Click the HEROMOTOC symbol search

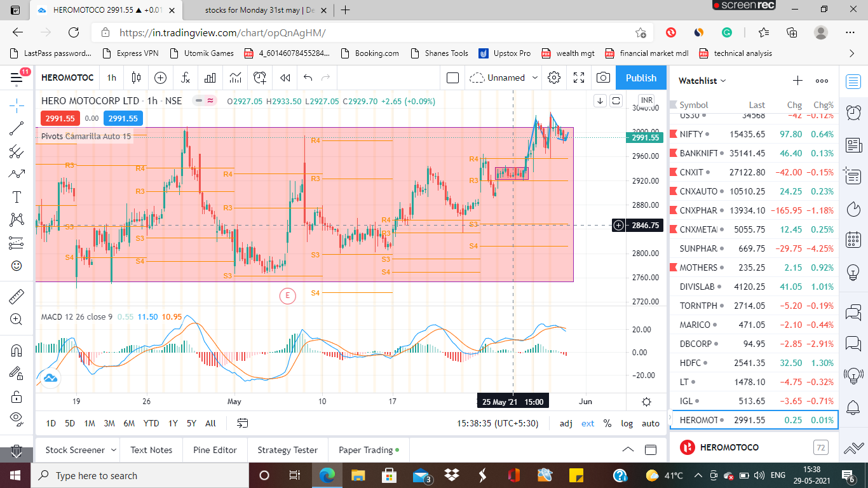[x=67, y=78]
